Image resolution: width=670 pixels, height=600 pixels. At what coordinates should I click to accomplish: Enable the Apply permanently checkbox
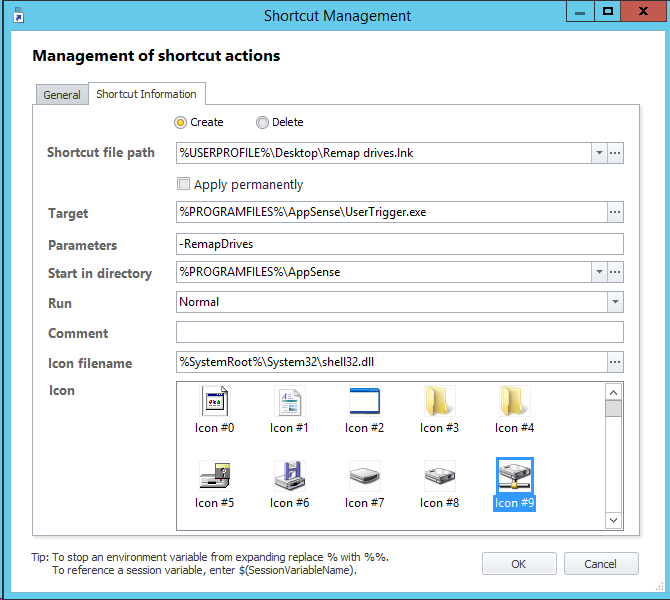pos(183,184)
